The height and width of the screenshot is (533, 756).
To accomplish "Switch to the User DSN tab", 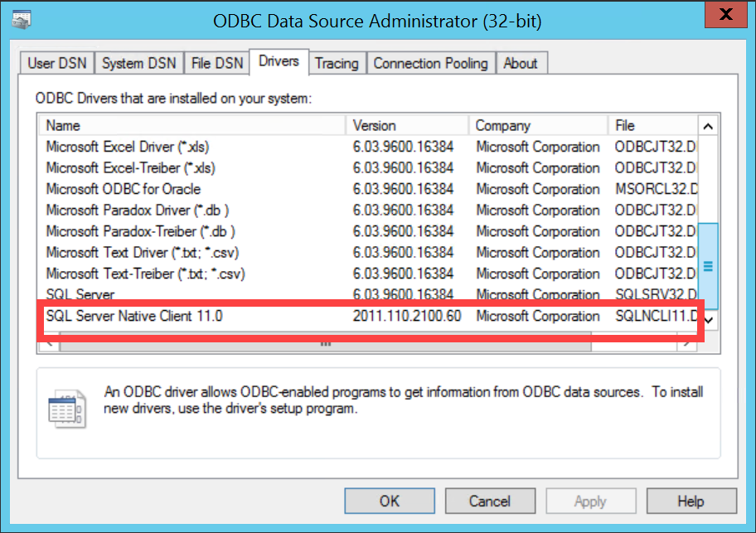I will [56, 63].
